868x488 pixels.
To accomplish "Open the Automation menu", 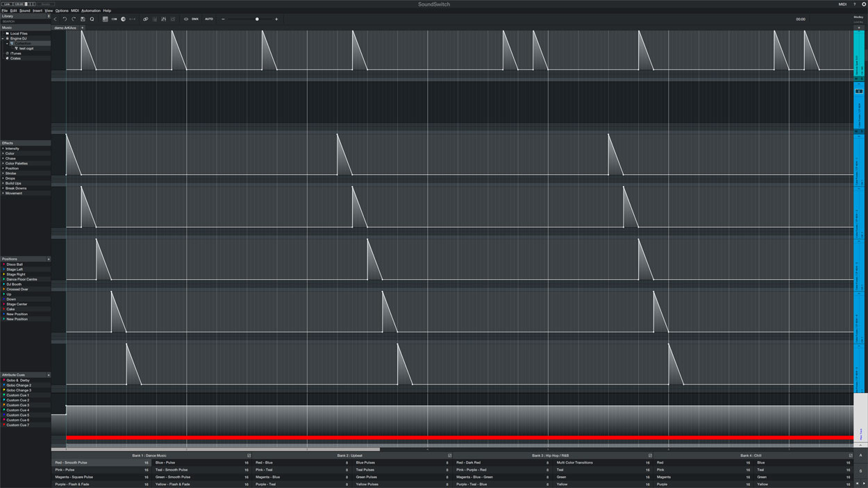I will 90,10.
